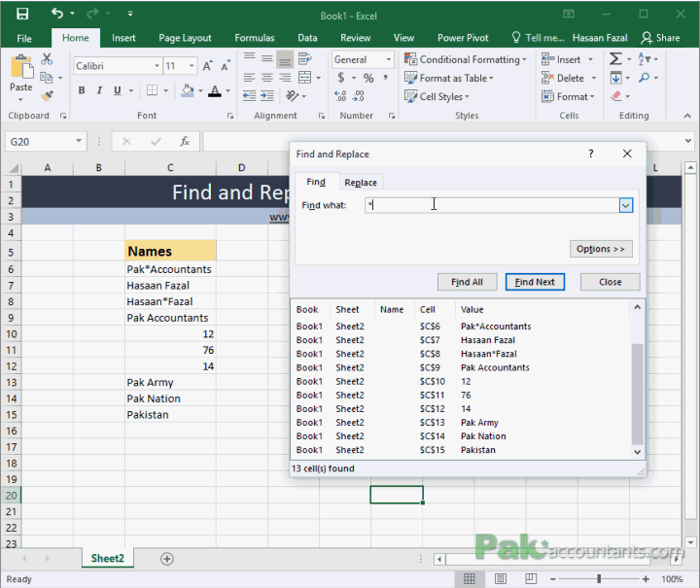Viewport: 700px width, 588px height.
Task: Click the new sheet plus button
Action: [167, 559]
